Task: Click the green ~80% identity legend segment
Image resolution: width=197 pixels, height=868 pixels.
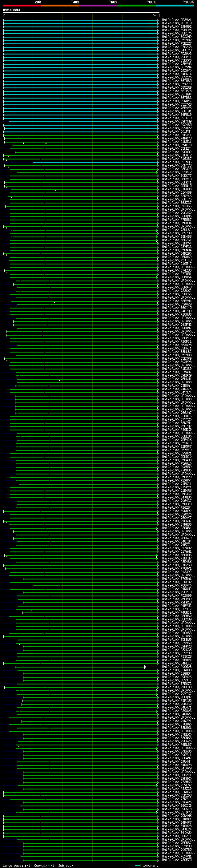Action: (x=137, y=6)
